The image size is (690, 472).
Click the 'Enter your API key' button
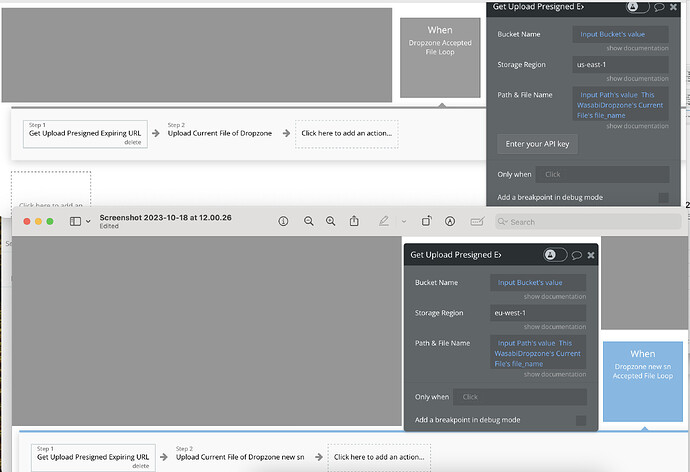point(537,144)
